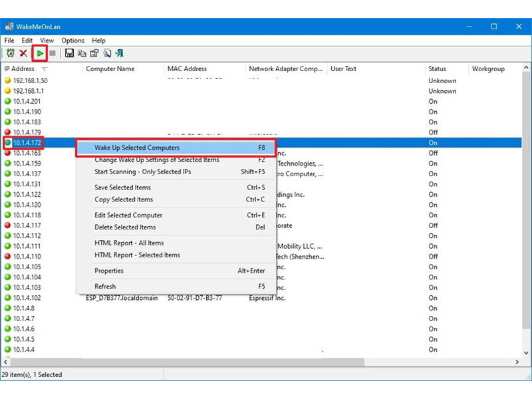Click the horizontal scrollbar thumb

(x=188, y=362)
